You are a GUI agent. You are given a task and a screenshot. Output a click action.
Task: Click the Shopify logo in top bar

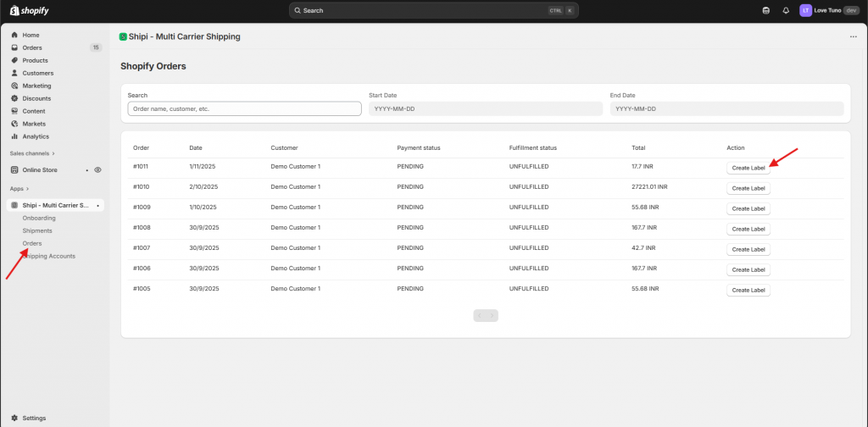pyautogui.click(x=29, y=10)
